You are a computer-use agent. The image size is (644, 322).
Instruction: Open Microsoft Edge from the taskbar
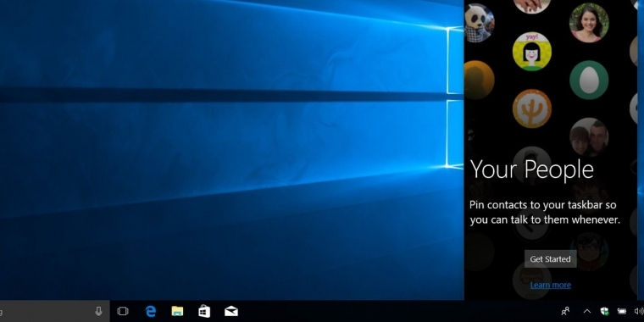151,311
